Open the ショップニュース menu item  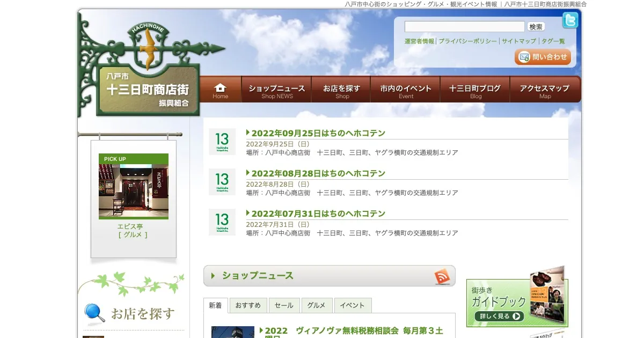(276, 90)
